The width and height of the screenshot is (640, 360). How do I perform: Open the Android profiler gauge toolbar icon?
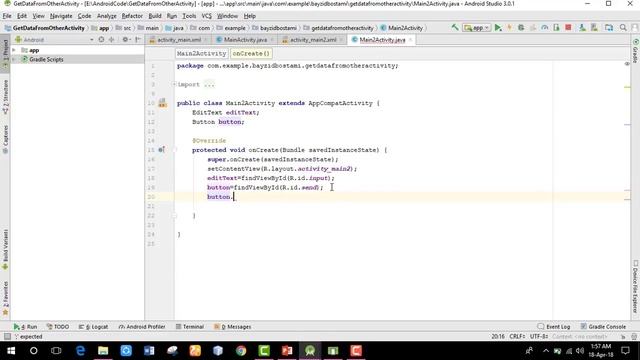(x=544, y=27)
